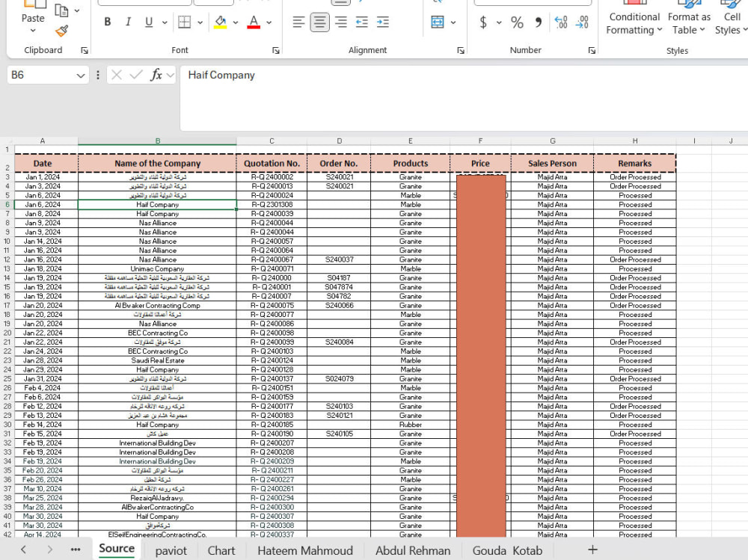Open Alignment settings dialog launcher

[460, 51]
